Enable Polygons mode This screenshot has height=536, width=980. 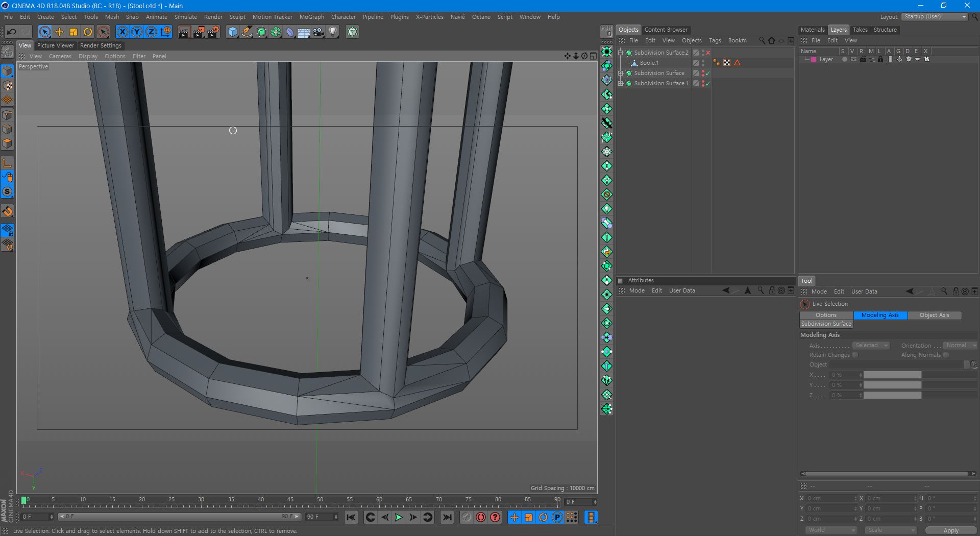click(7, 143)
